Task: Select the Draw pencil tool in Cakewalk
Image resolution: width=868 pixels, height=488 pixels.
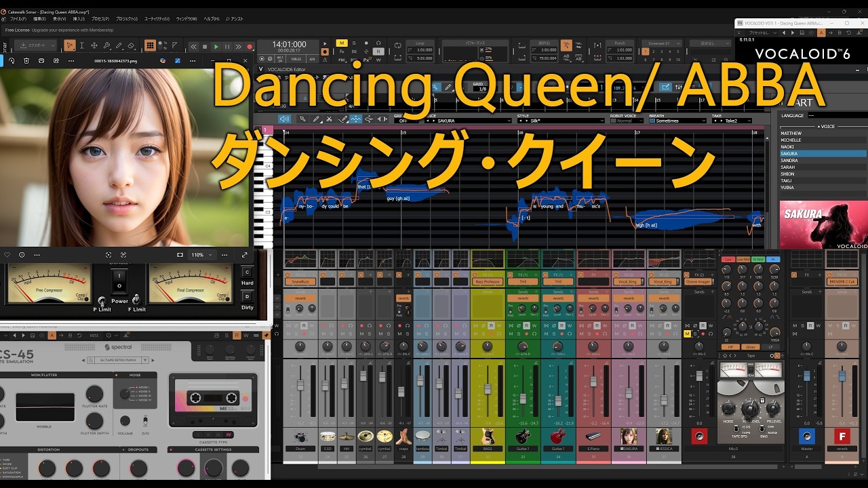Action: pyautogui.click(x=119, y=45)
